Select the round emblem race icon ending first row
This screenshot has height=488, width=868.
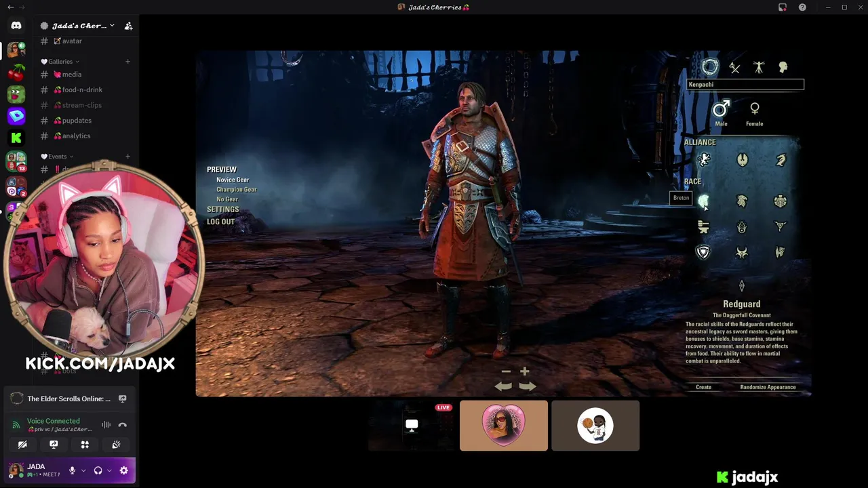click(x=781, y=201)
